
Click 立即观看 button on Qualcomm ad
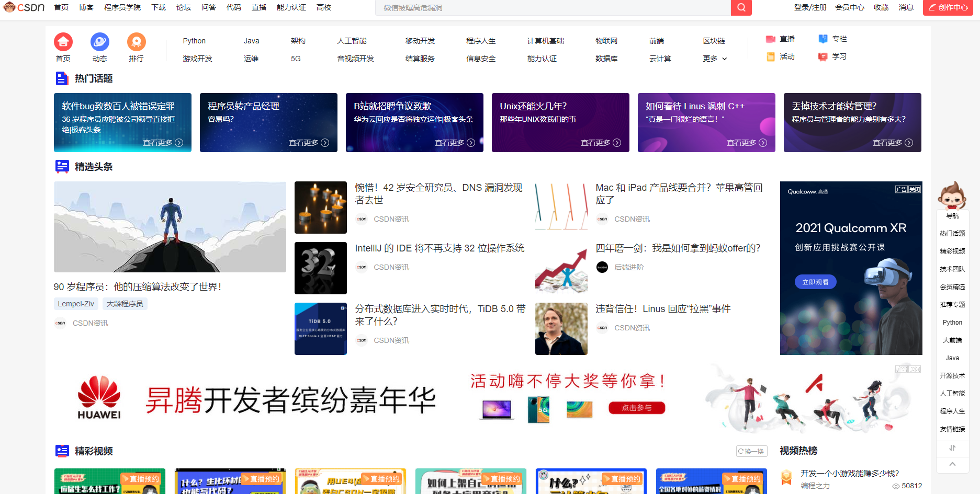tap(815, 282)
